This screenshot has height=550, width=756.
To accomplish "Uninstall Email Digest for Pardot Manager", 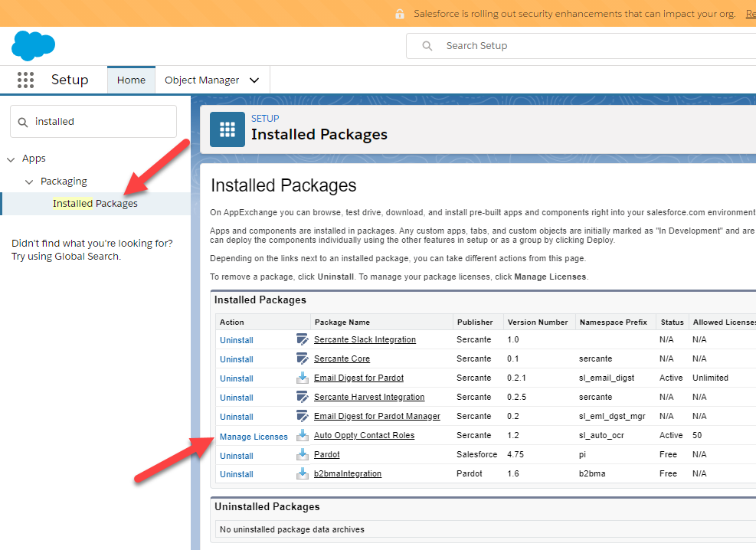I will point(236,417).
